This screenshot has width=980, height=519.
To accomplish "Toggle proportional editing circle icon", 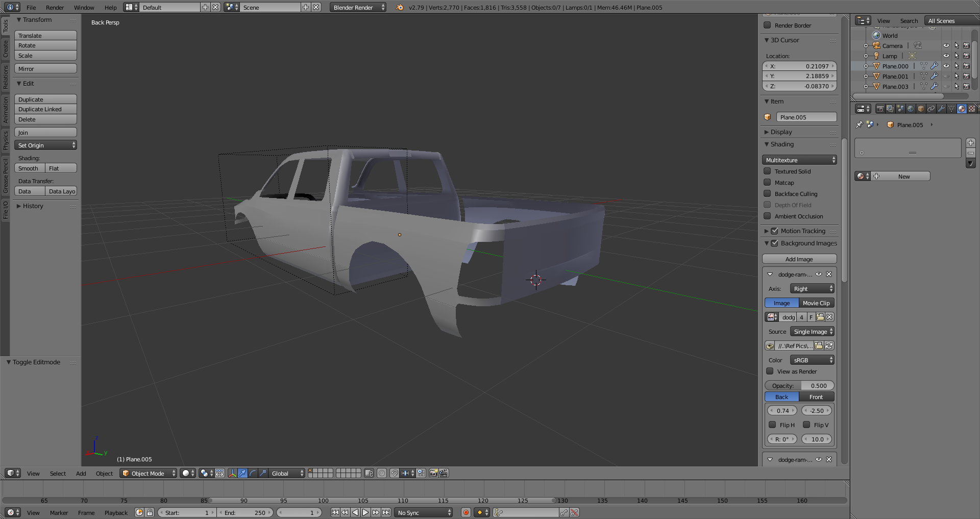I will 382,473.
